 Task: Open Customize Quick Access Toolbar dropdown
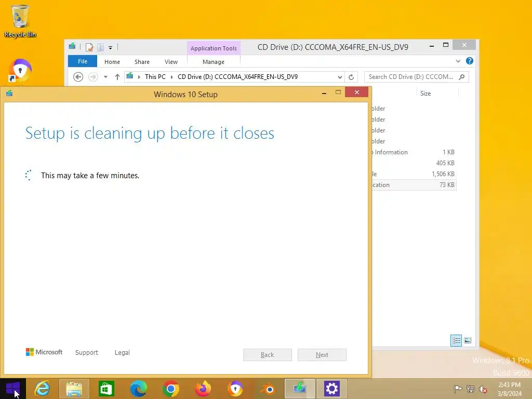(110, 47)
